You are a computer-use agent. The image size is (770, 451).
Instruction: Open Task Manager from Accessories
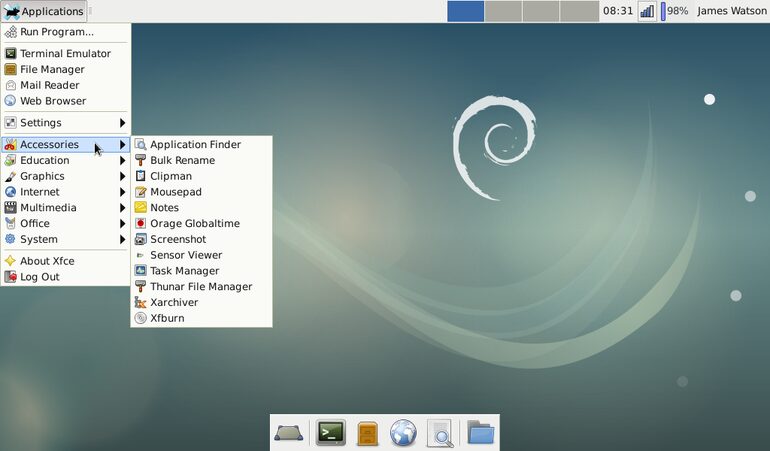[x=201, y=271]
